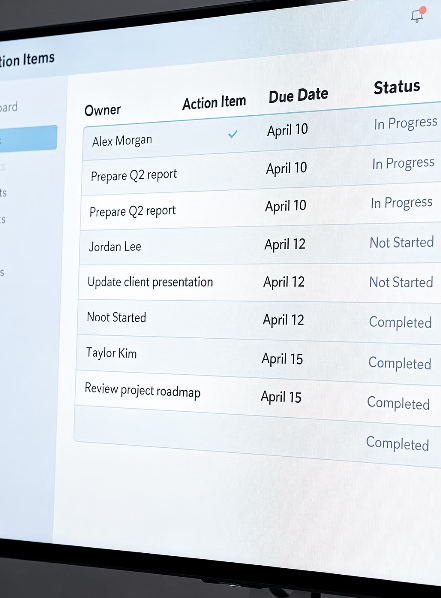Click April 12 in Jordan Lee row
Image resolution: width=441 pixels, height=598 pixels.
pyautogui.click(x=285, y=244)
